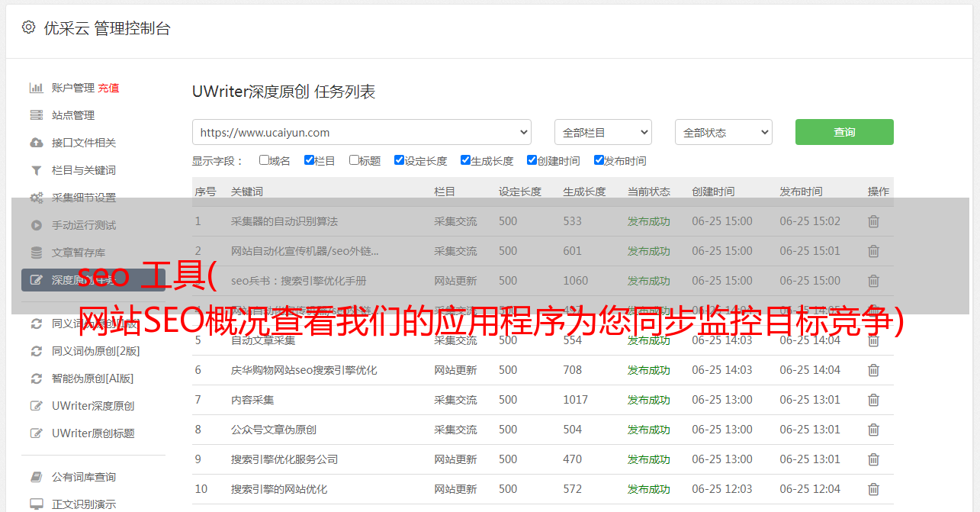Click the funnel icon for 栏目与关键词

[36, 170]
